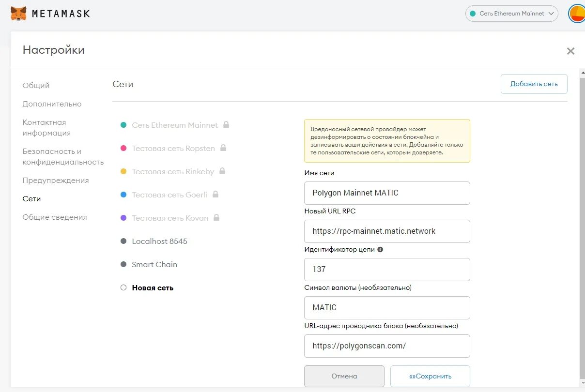Close the settings with the X icon

[x=570, y=51]
